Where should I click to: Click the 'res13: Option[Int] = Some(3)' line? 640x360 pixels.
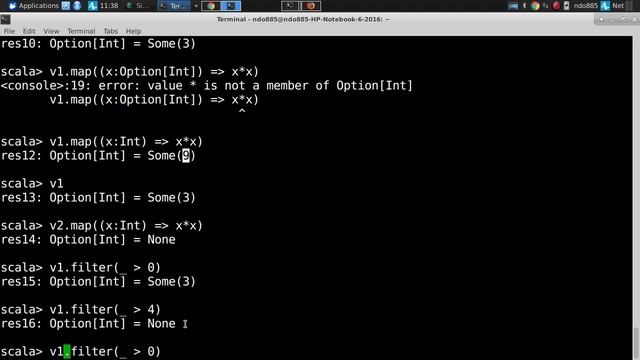click(98, 198)
